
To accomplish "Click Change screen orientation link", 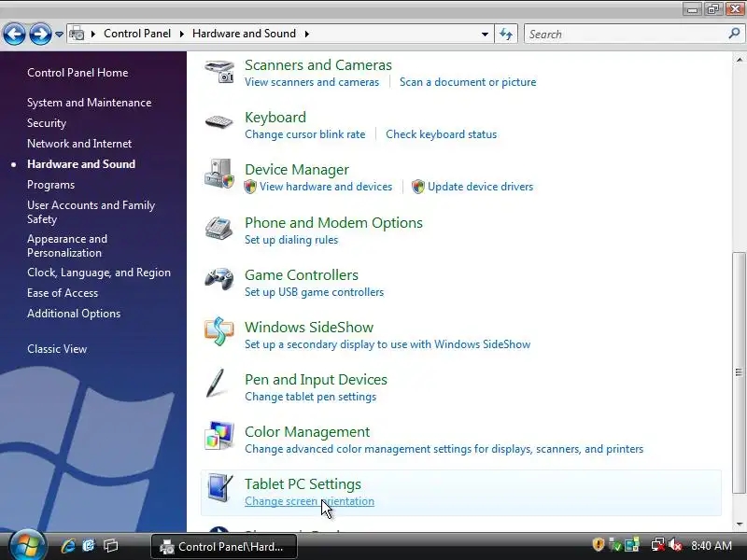I will [x=309, y=501].
